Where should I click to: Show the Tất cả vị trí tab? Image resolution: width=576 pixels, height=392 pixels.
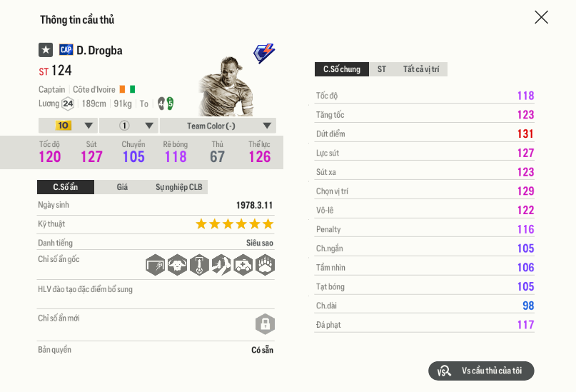tap(420, 69)
